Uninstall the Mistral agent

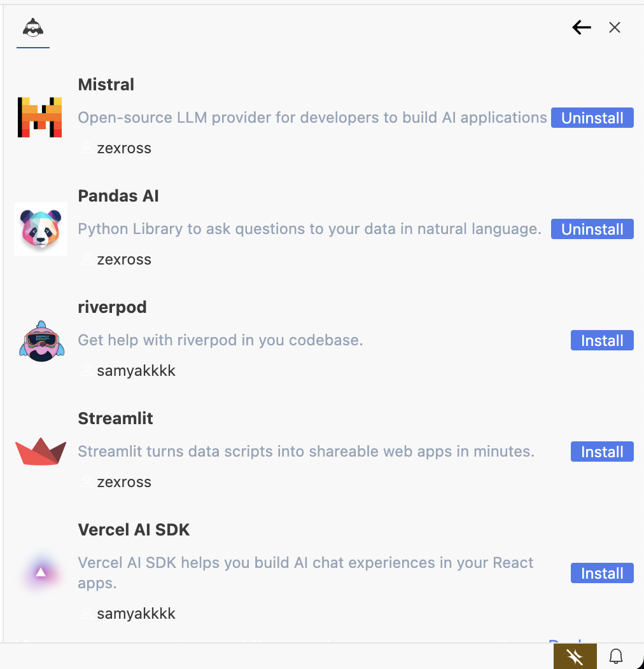pos(592,118)
